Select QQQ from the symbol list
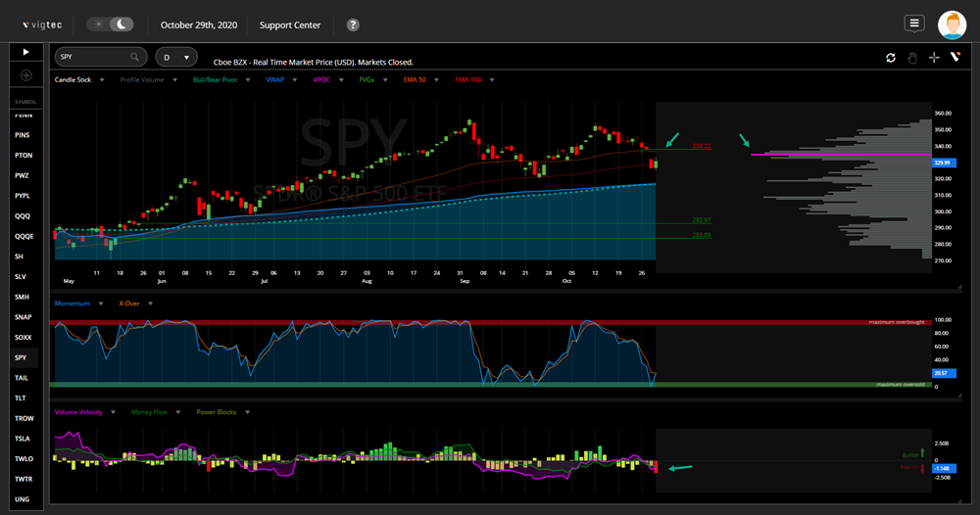Viewport: 980px width, 515px height. click(x=23, y=215)
